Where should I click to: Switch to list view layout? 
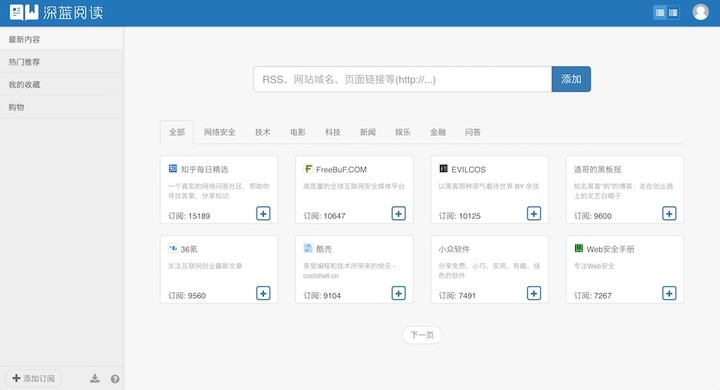(x=660, y=12)
